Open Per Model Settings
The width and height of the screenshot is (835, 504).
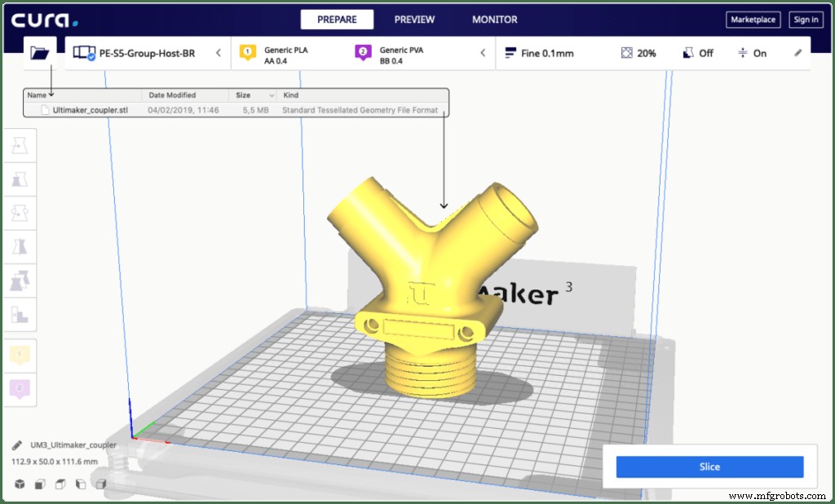point(19,281)
